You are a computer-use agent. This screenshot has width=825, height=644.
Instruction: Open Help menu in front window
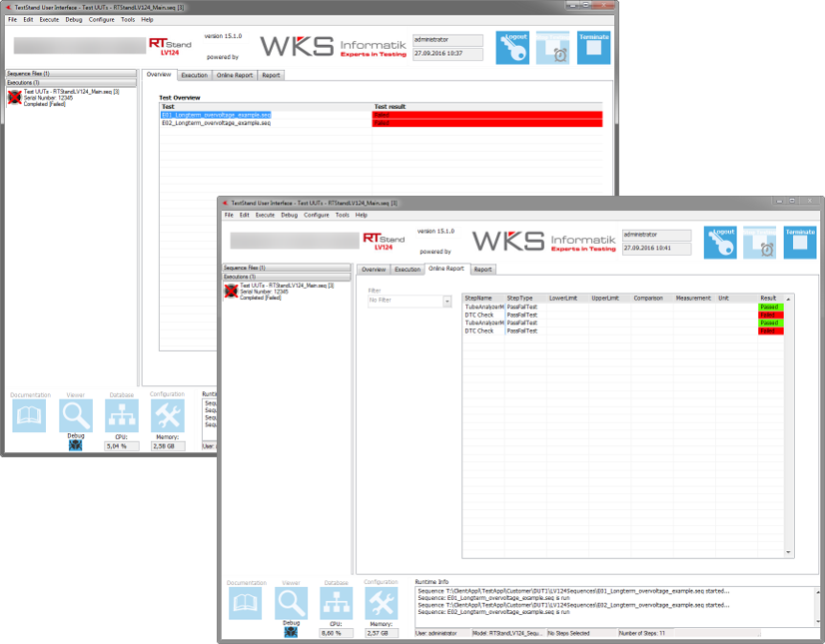(362, 215)
